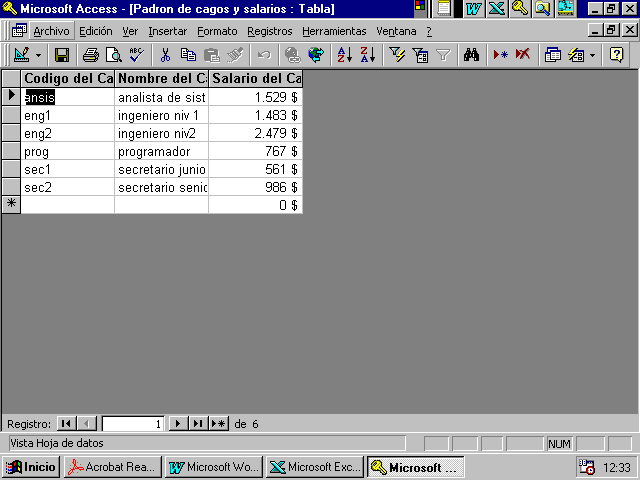This screenshot has height=480, width=640.
Task: Click the Office Assistant help icon
Action: click(x=616, y=55)
